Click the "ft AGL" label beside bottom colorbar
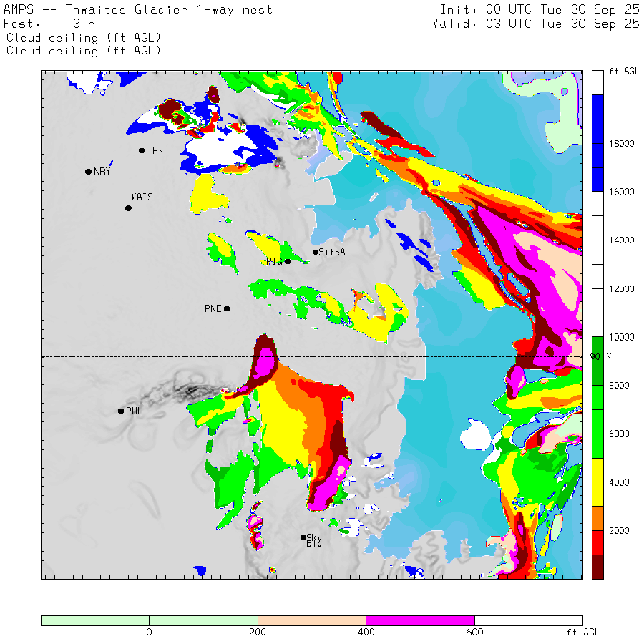This screenshot has width=644, height=644. [583, 633]
